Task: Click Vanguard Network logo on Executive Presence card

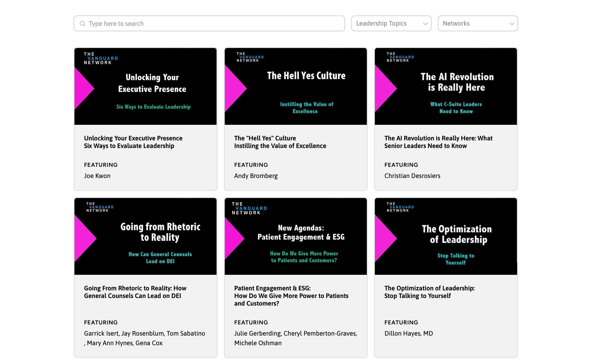Action: 101,58
